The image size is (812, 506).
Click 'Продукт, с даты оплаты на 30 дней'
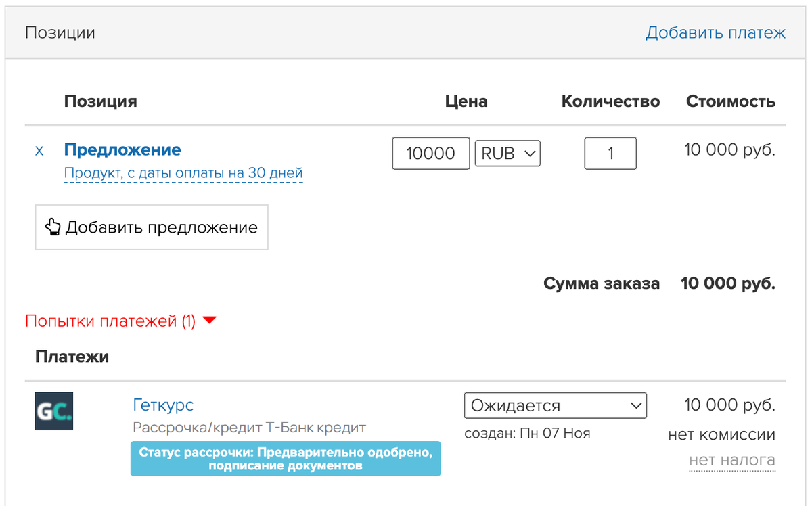183,173
